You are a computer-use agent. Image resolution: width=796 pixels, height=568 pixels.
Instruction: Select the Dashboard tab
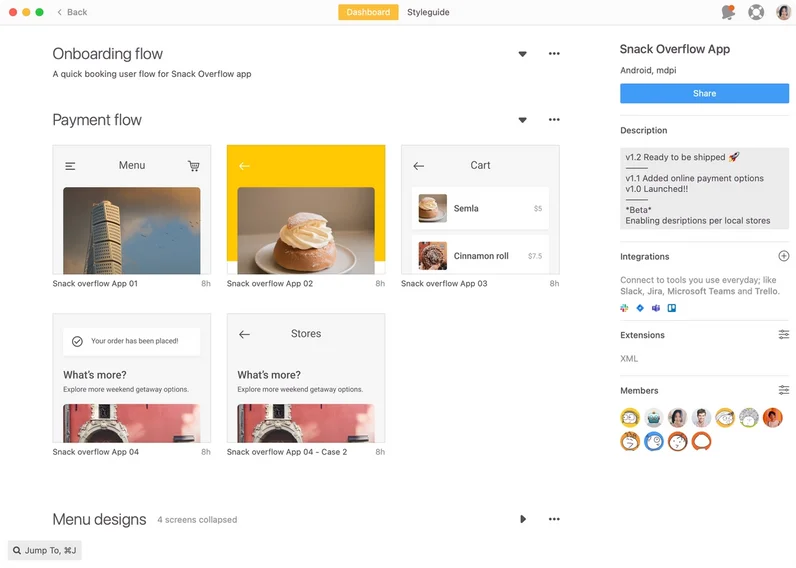click(x=368, y=12)
